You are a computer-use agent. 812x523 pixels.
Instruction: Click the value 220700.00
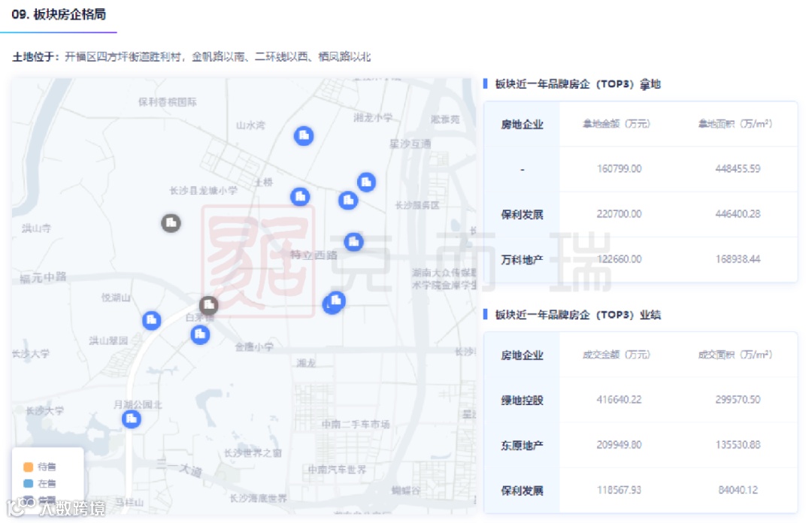coord(619,214)
